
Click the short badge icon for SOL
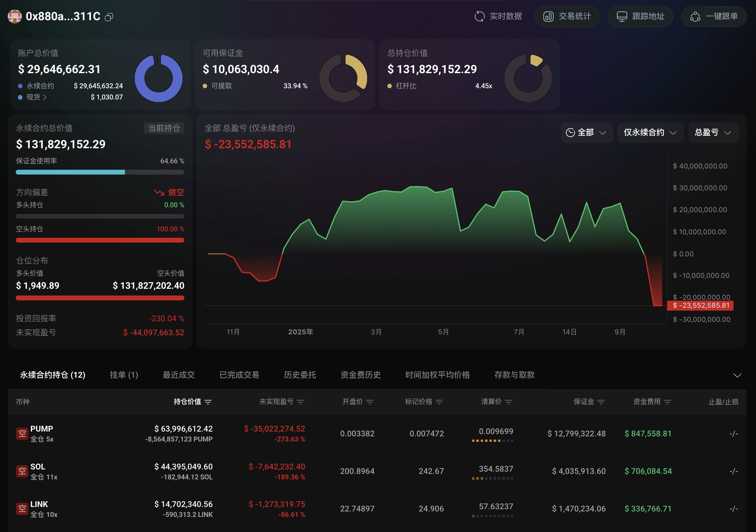[x=22, y=471]
